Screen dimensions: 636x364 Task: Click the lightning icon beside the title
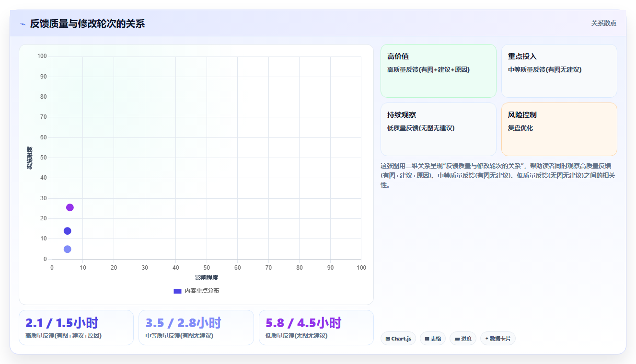tap(23, 24)
